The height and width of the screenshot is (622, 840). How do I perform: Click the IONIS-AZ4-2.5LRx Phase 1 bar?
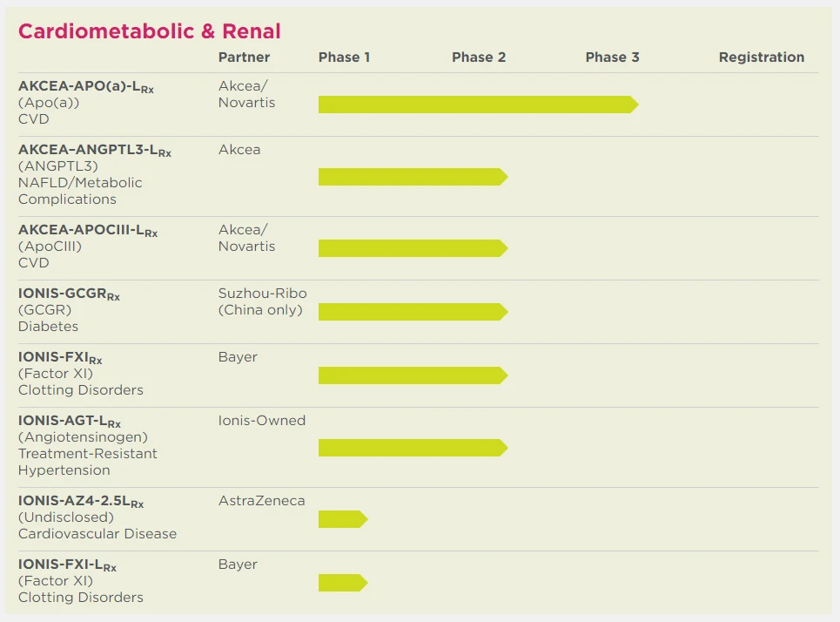point(343,519)
